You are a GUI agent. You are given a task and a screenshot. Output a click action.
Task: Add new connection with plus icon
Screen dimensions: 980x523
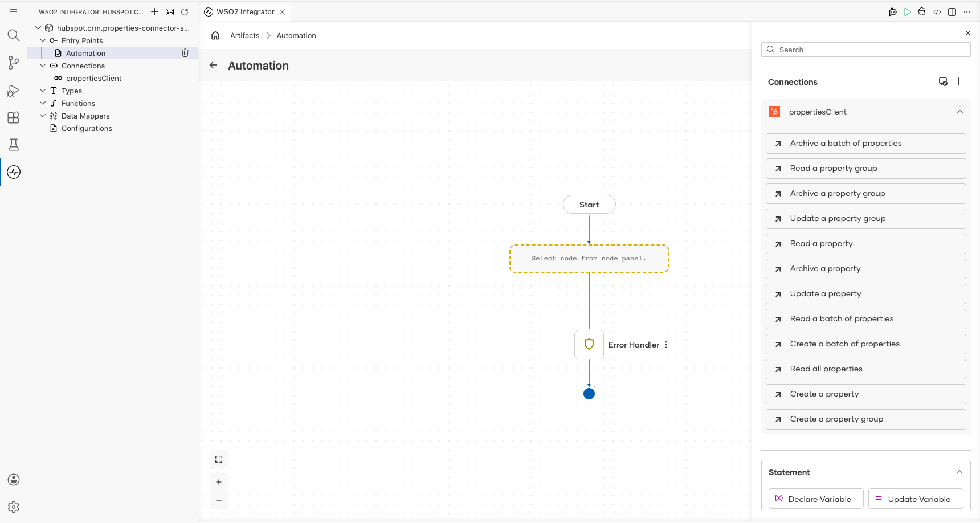pyautogui.click(x=959, y=81)
